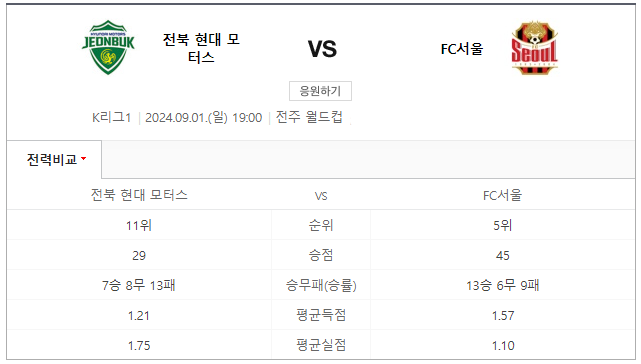Screen dimensions: 641x364
Task: Click the 순위 row label
Action: tap(321, 225)
